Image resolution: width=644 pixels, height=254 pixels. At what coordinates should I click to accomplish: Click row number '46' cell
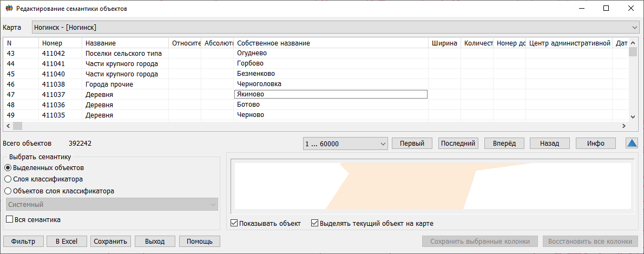point(21,84)
